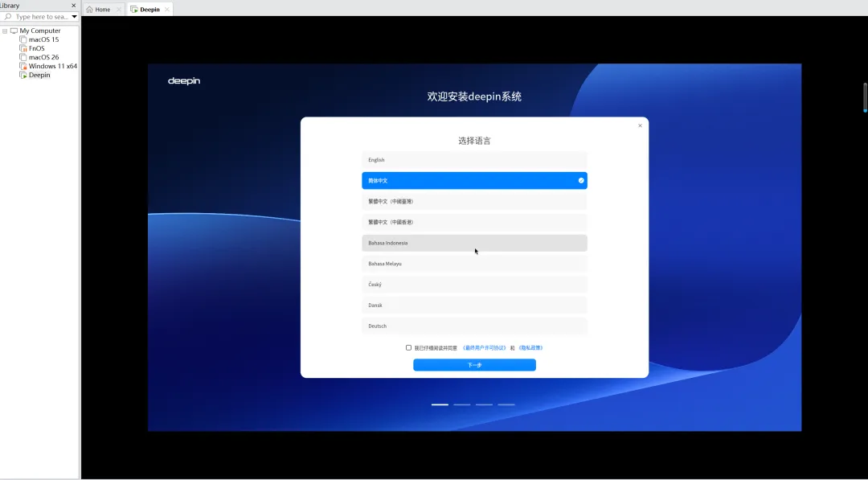Click the first installer step indicator
The image size is (868, 480).
440,404
